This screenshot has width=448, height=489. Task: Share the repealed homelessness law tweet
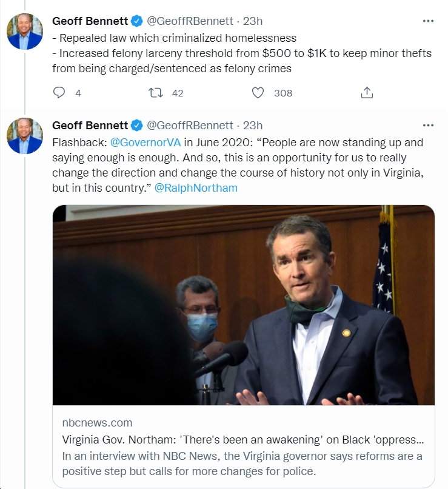coord(367,93)
